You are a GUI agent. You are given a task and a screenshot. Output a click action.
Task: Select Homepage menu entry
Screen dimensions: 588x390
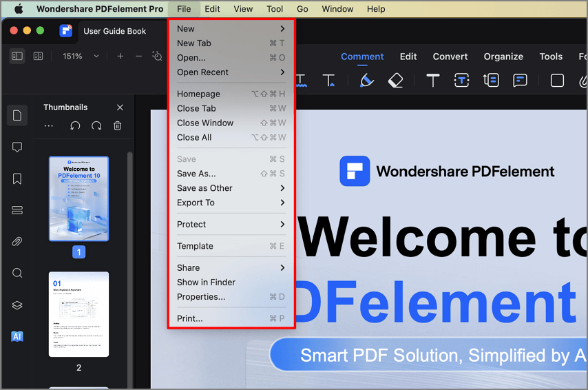tap(231, 94)
